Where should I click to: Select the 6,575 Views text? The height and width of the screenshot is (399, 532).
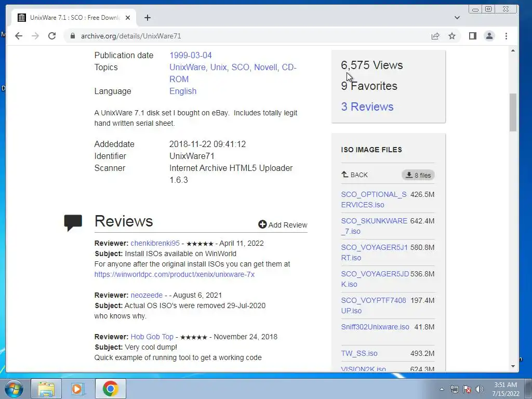pos(372,65)
